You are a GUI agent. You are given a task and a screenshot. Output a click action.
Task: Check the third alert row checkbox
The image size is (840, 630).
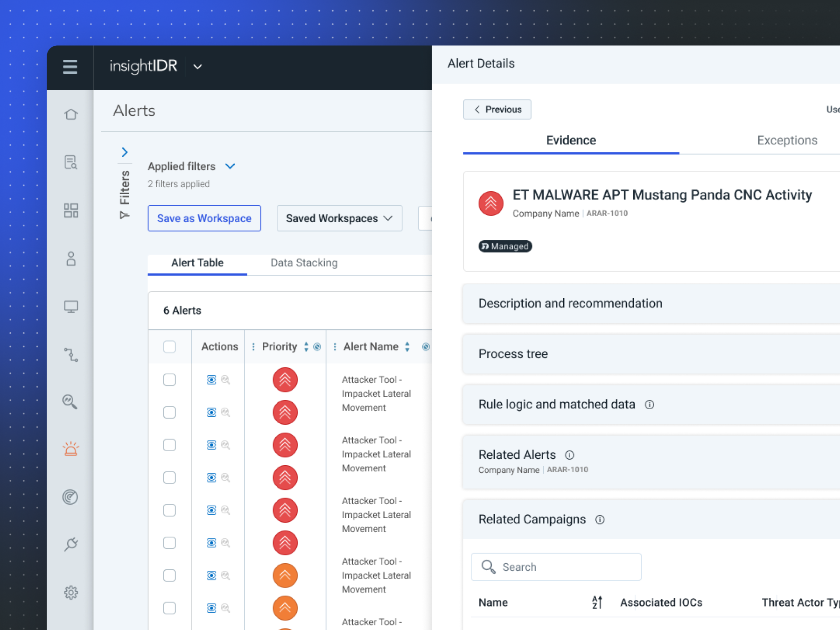tap(169, 445)
